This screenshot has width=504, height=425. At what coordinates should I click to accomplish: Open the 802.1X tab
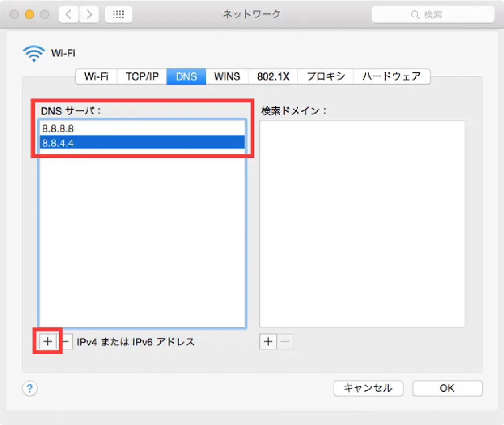point(273,77)
